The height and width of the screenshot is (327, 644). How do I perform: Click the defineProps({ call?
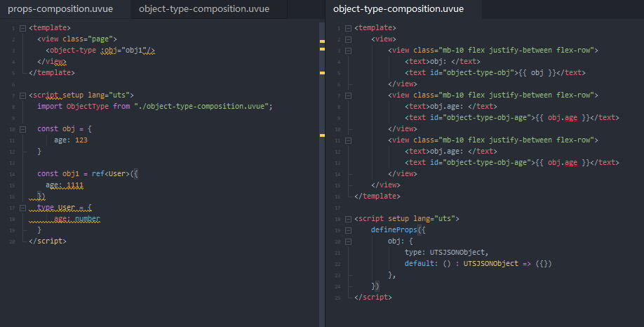tap(398, 230)
